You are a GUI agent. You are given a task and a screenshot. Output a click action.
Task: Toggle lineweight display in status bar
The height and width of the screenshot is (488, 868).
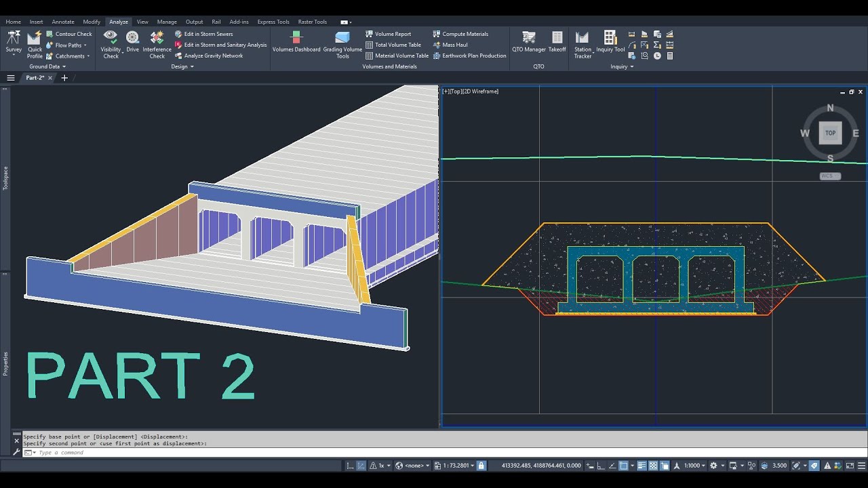point(642,466)
